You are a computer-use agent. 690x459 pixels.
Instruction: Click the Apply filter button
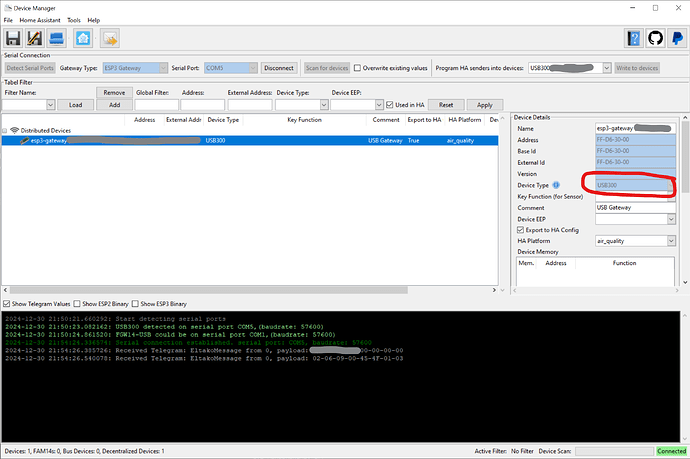tap(484, 105)
